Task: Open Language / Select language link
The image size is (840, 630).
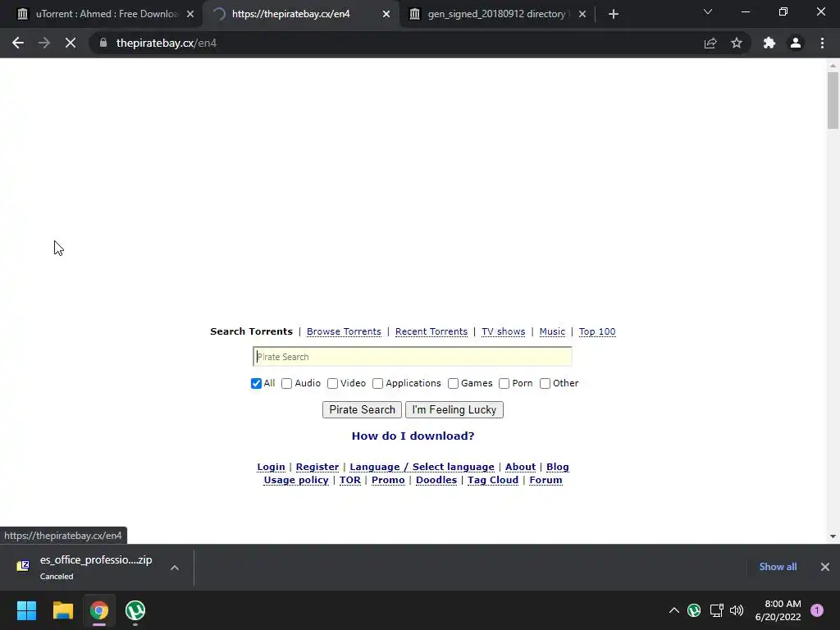Action: pos(422,467)
